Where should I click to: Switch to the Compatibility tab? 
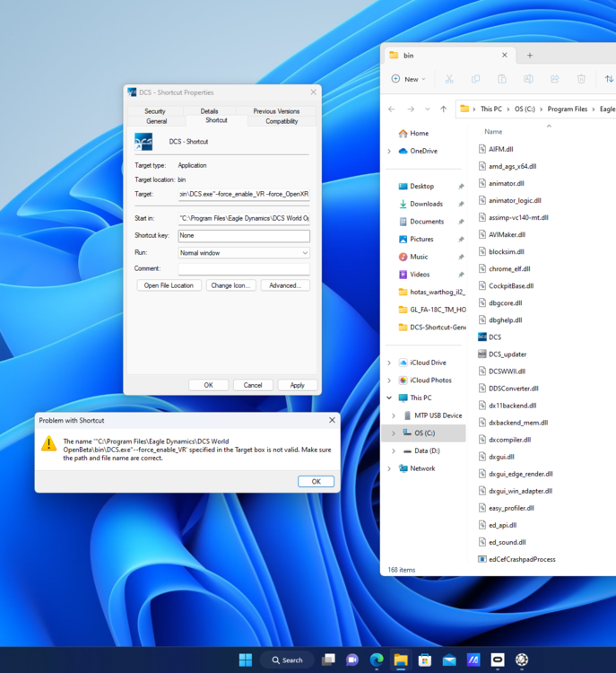point(282,121)
